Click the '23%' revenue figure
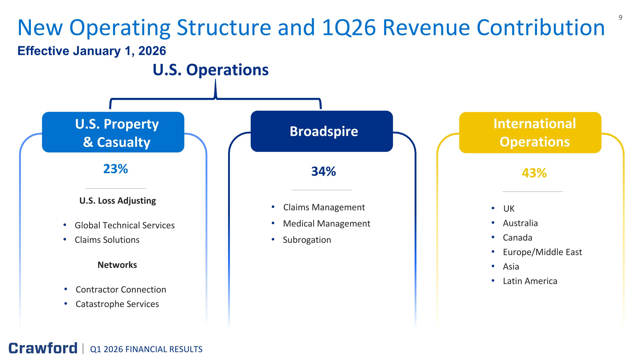Viewport: 644px width, 362px height. tap(115, 169)
